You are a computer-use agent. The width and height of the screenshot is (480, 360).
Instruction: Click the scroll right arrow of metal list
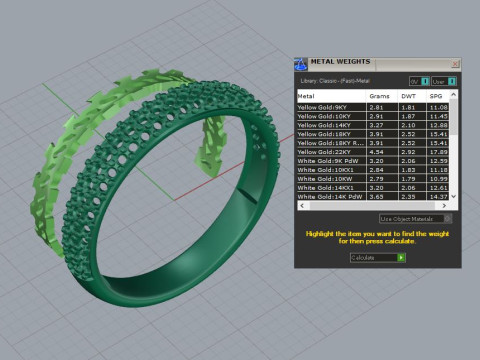click(x=444, y=206)
